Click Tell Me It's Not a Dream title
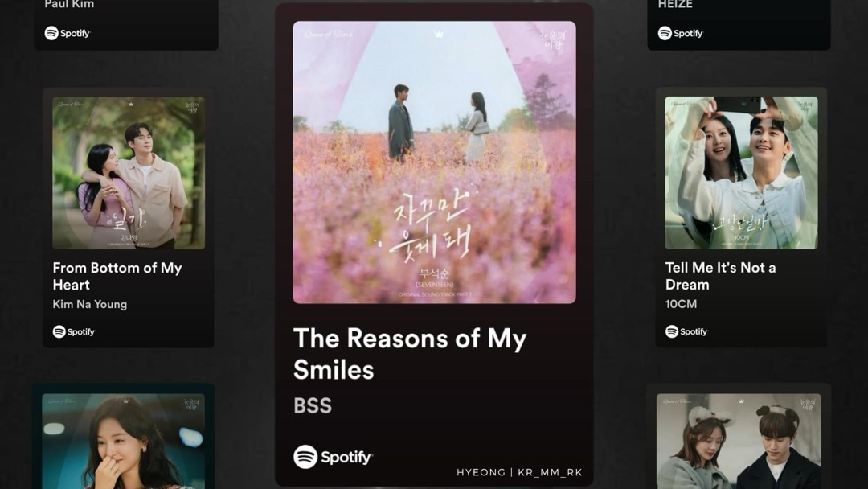 720,276
